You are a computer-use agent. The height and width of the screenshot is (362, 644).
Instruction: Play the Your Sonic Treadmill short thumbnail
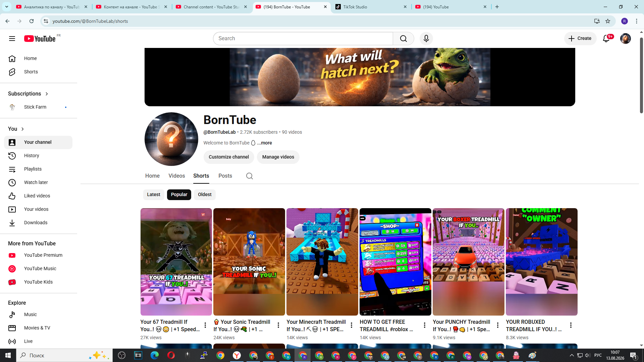pos(249,262)
